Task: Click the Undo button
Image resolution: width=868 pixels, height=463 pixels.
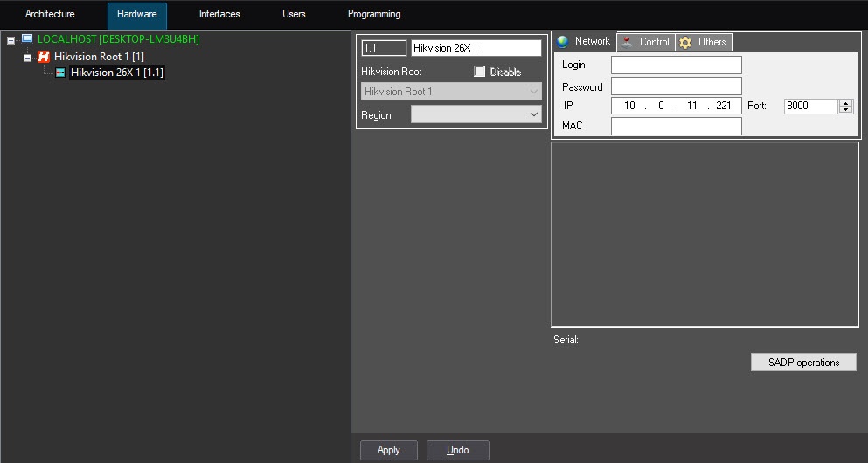Action: click(457, 450)
